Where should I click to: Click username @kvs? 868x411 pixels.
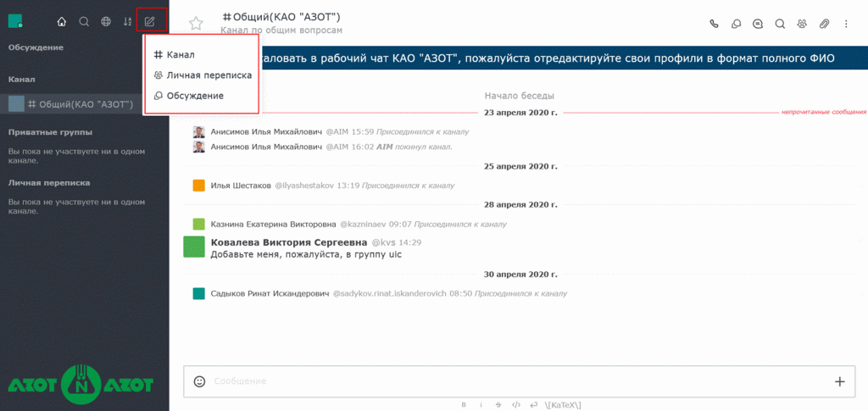point(383,242)
